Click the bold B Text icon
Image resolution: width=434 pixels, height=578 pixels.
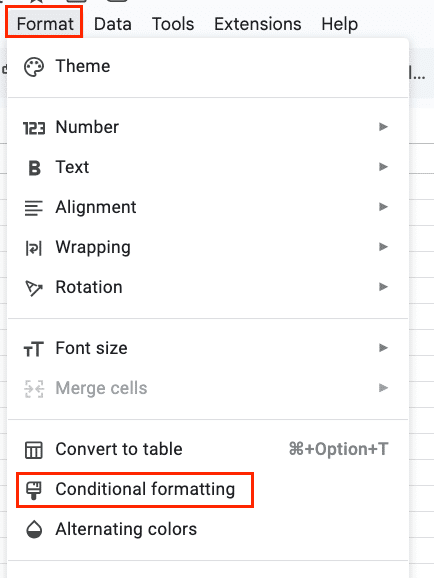coord(34,168)
